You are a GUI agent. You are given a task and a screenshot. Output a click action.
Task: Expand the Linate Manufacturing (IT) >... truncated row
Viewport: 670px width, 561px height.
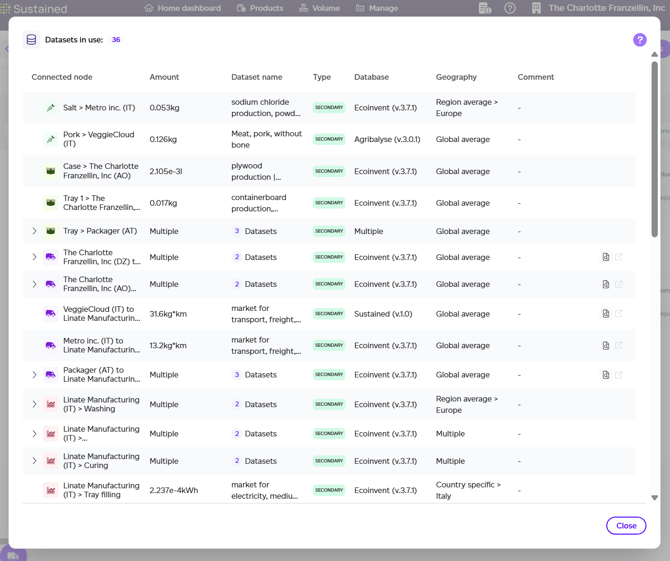[x=34, y=434]
